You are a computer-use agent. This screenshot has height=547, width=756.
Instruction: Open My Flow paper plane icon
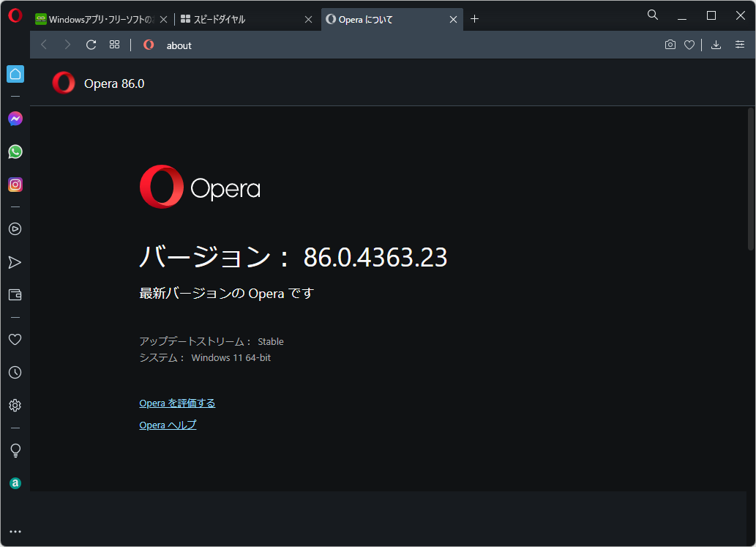point(15,262)
